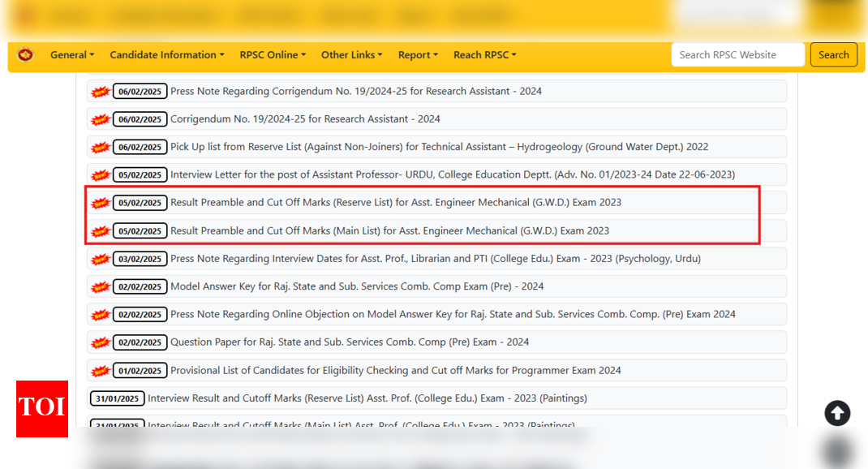Click the new badge beside Hydrogeology pick up list
Viewport: 868px width, 469px height.
tap(101, 148)
